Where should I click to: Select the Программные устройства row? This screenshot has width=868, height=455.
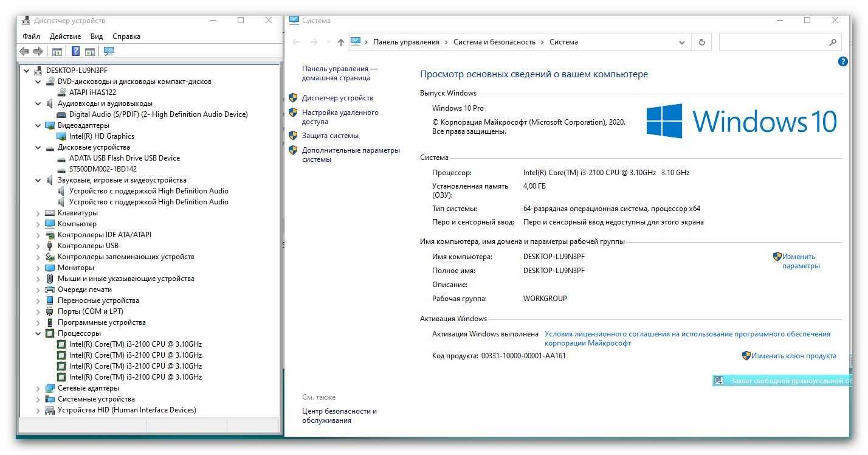point(102,322)
